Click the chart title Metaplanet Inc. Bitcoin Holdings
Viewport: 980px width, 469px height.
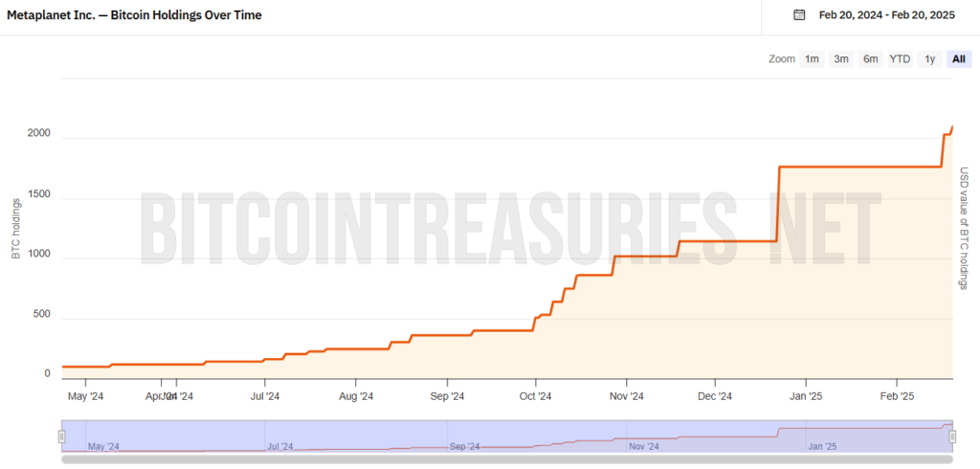(134, 15)
